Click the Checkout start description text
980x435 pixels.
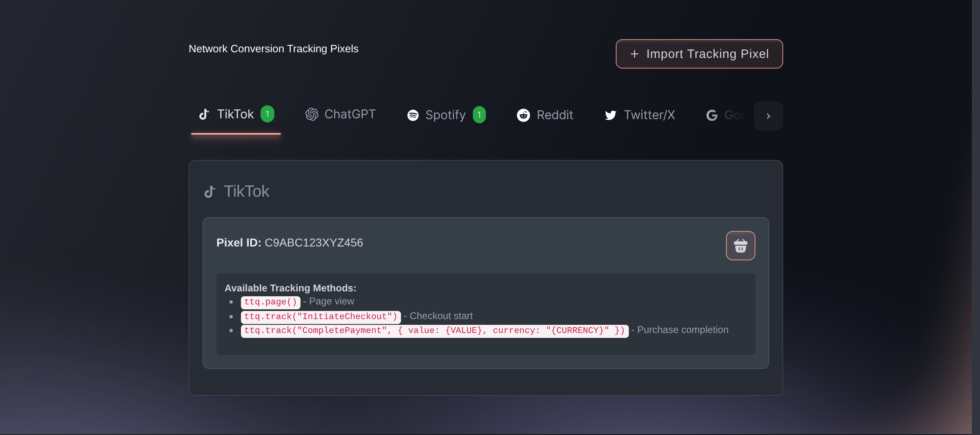(x=441, y=316)
